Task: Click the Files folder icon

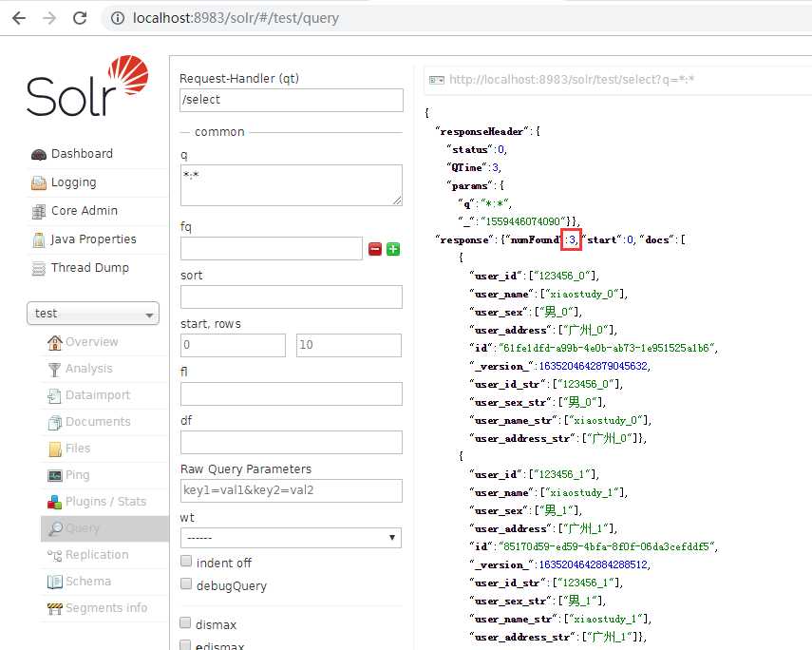Action: pyautogui.click(x=54, y=449)
